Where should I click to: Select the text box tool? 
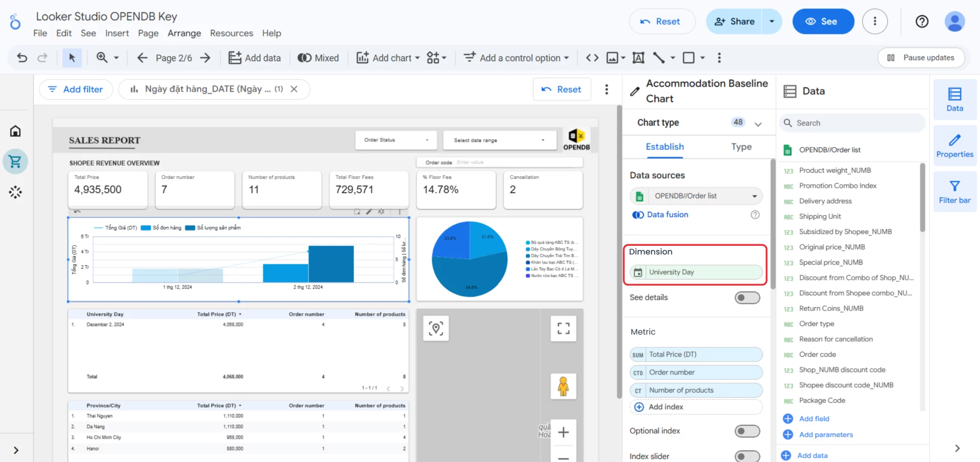638,58
